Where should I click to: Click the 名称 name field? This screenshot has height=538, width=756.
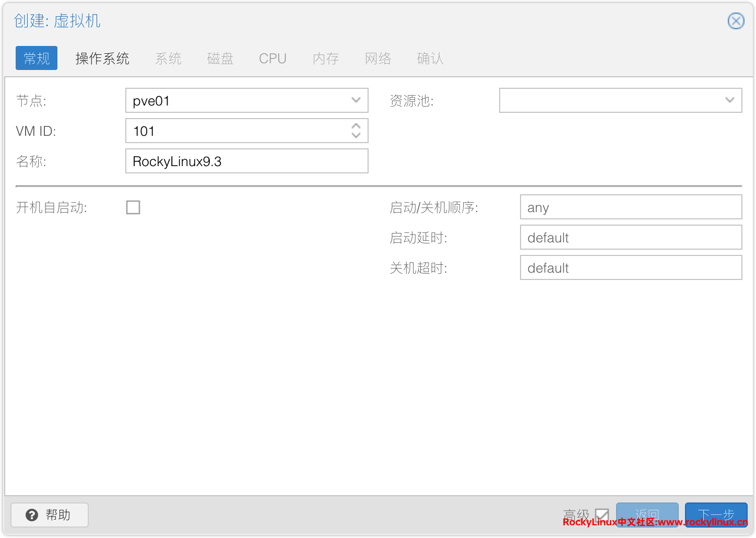246,161
